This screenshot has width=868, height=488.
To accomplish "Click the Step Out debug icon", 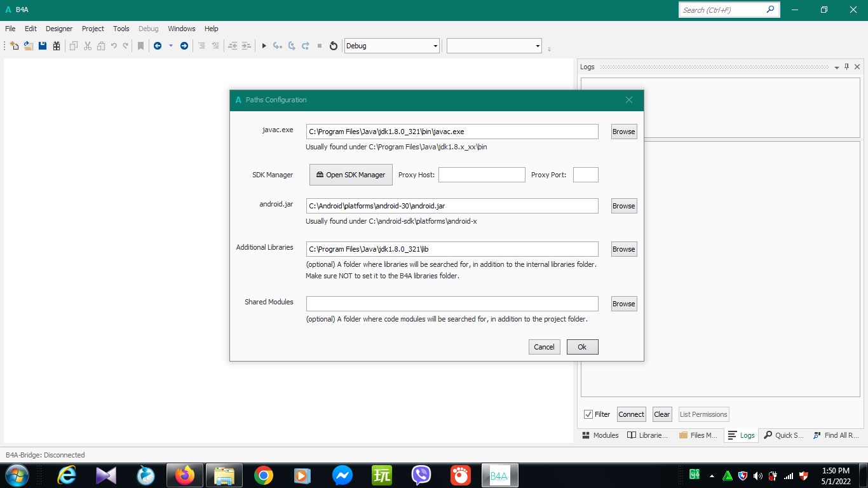I will click(x=306, y=46).
